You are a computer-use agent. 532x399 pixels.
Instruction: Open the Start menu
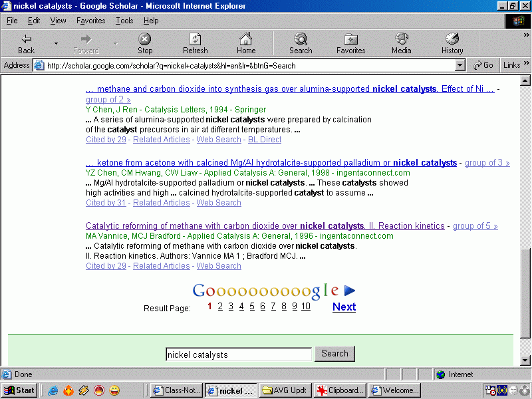[19, 390]
